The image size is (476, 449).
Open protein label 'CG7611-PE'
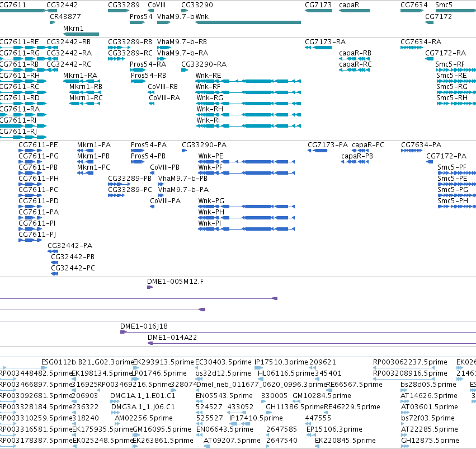tap(38, 145)
